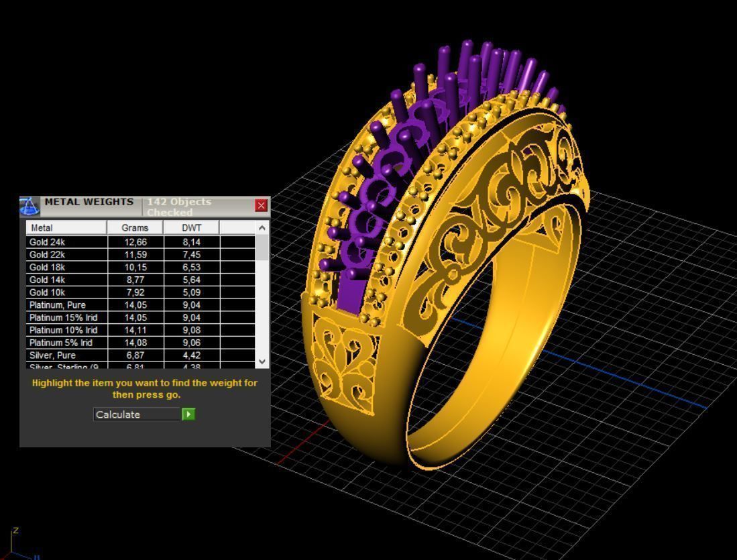Click the 6,53 DWT value
The image size is (737, 560).
[192, 267]
